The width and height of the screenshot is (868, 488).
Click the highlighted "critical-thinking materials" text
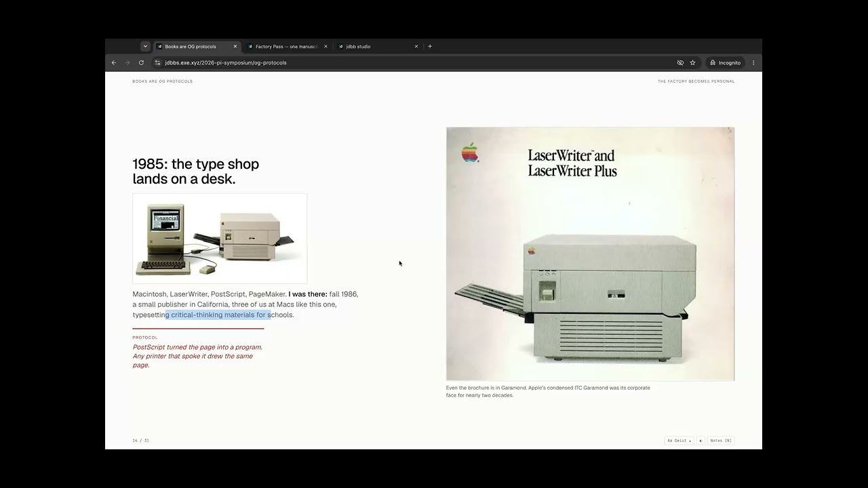(212, 314)
